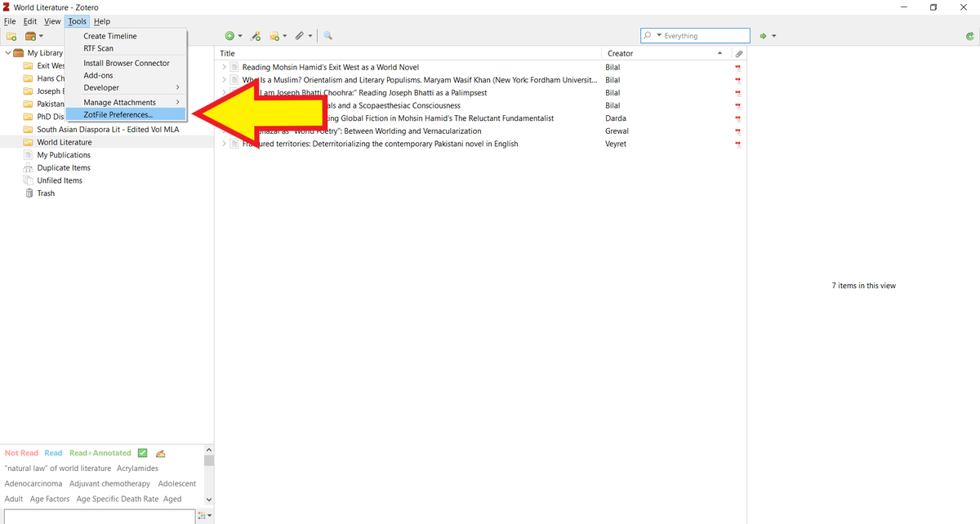Click inside the tag filter input field
Screen dimensions: 980x524
[98, 515]
